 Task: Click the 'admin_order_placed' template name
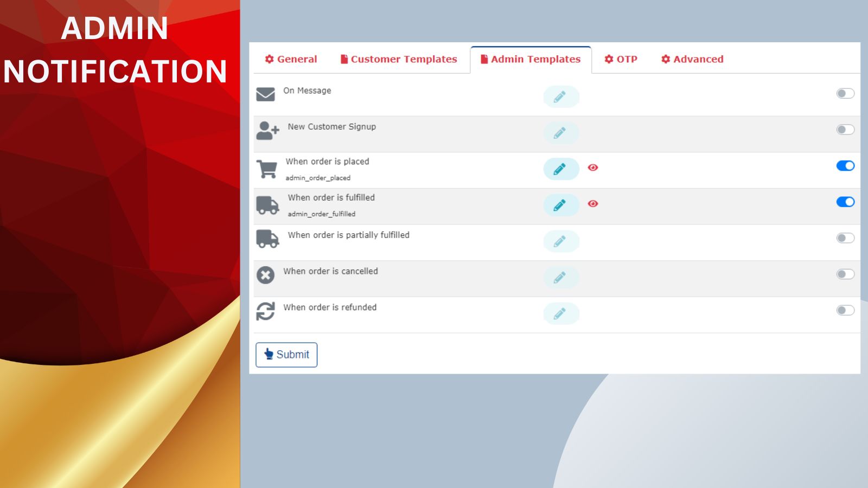(318, 178)
